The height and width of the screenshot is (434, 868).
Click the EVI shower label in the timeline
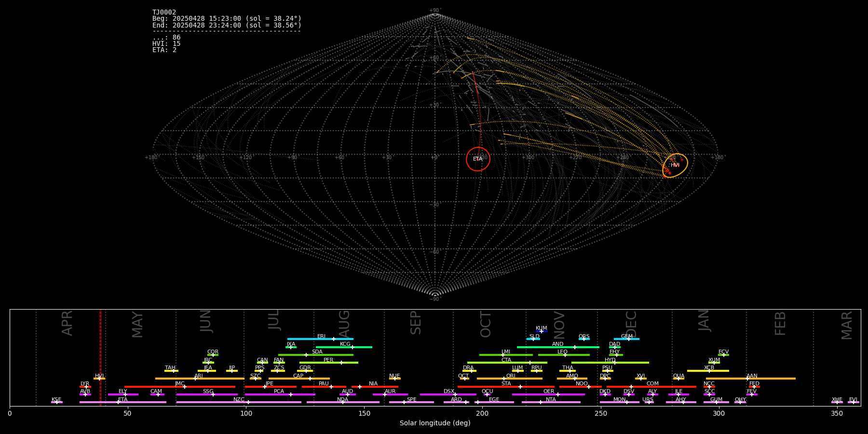pos(853,399)
